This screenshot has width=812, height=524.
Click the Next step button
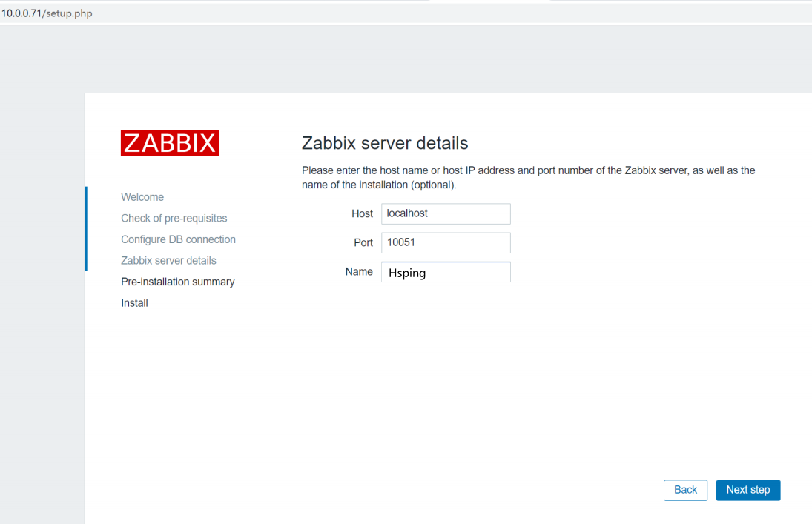(x=747, y=490)
